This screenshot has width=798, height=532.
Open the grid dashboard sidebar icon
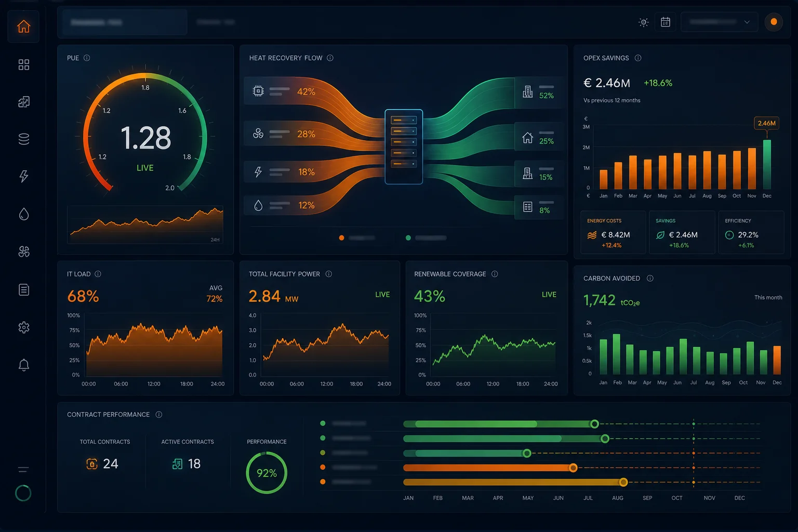tap(24, 64)
